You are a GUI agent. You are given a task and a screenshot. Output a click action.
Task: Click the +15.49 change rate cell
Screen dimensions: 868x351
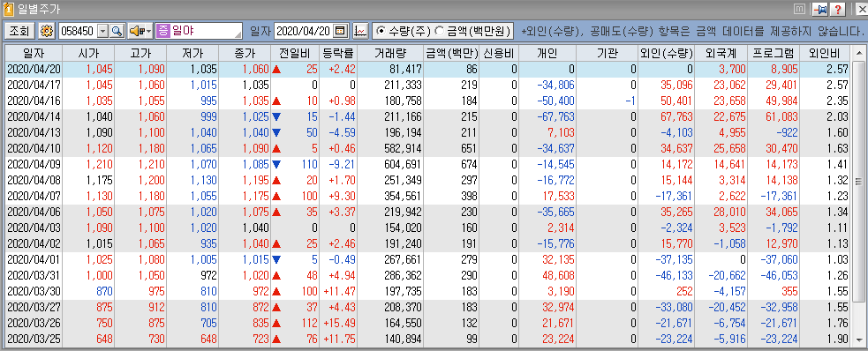pyautogui.click(x=338, y=323)
